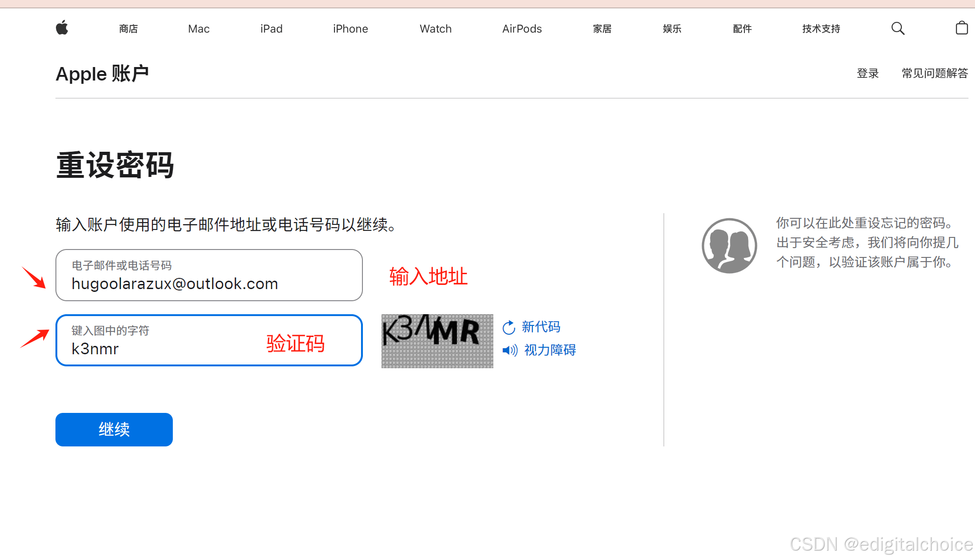The width and height of the screenshot is (975, 560).
Task: Open the 商店 menu item
Action: pos(129,29)
